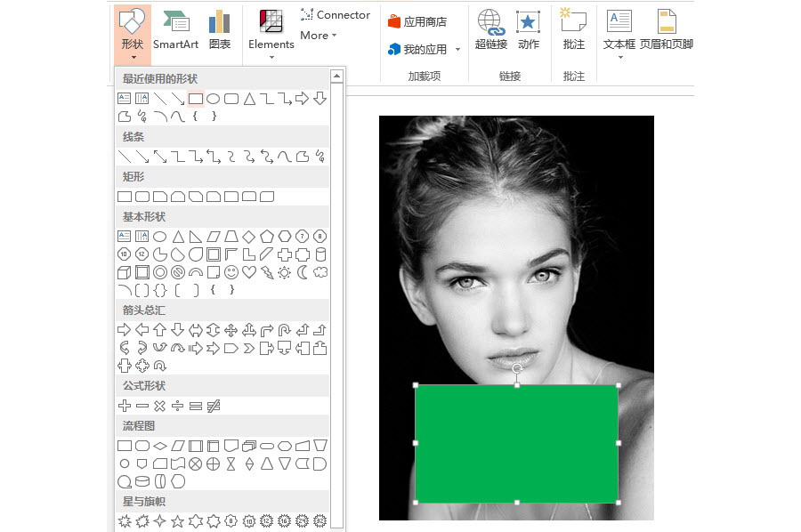Pick the decision diamond in 流程图

[160, 446]
